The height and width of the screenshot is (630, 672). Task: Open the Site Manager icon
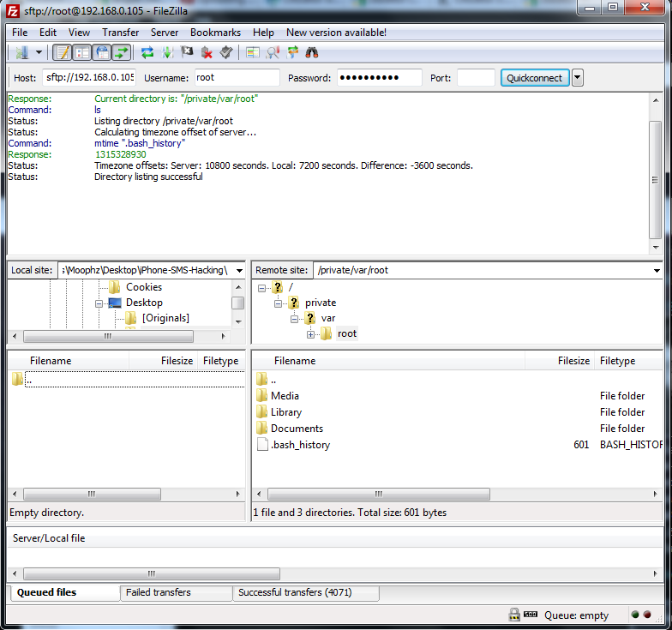[21, 53]
